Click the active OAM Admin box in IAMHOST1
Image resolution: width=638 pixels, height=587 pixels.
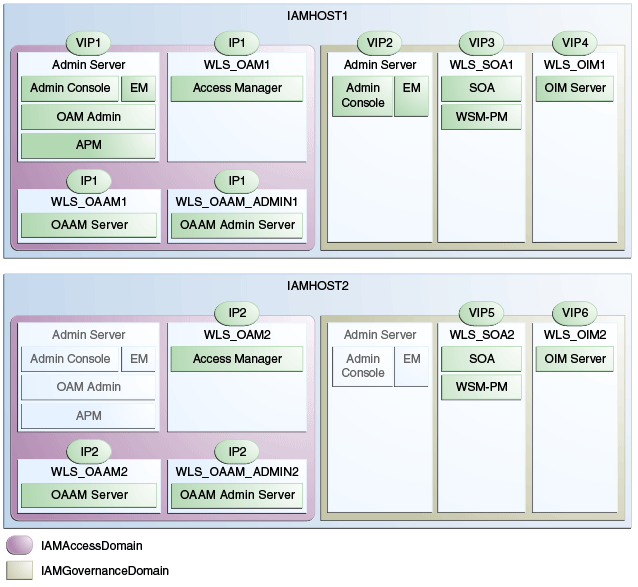88,117
